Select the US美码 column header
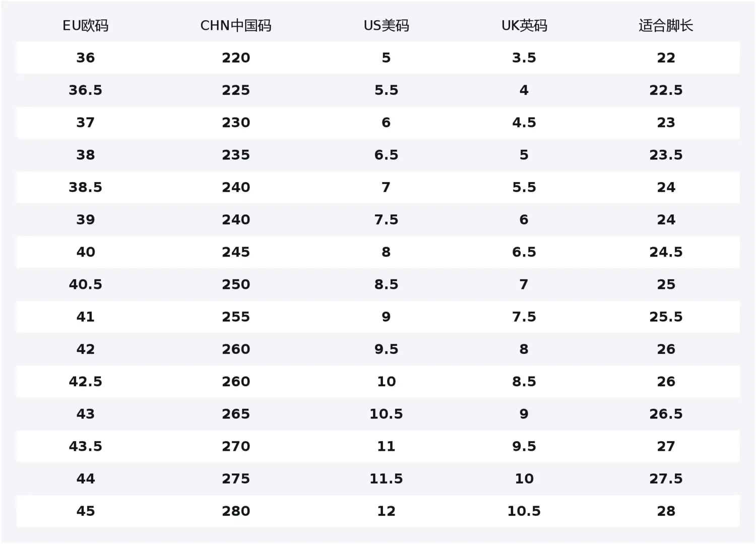 (x=386, y=26)
